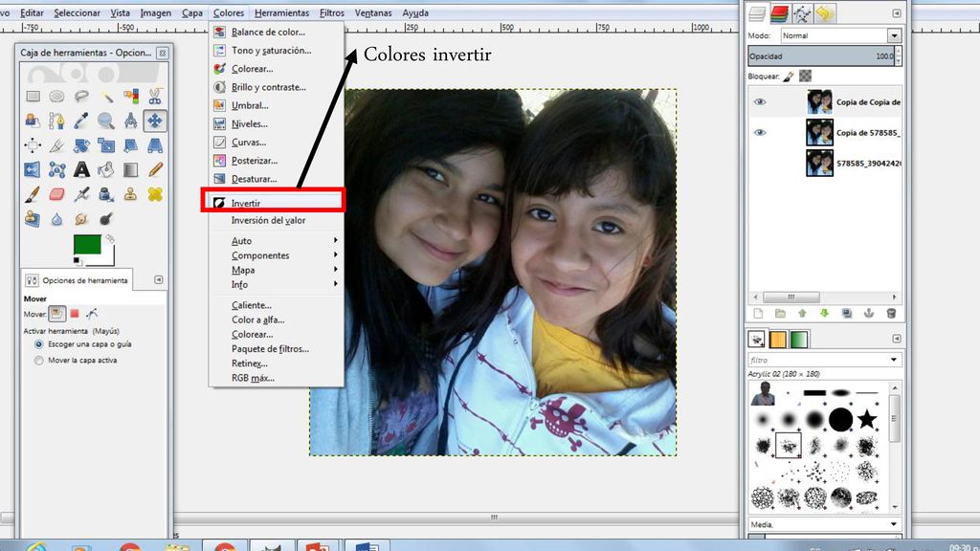Viewport: 980px width, 551px height.
Task: Open layers dock tab configuration menu
Action: [896, 13]
